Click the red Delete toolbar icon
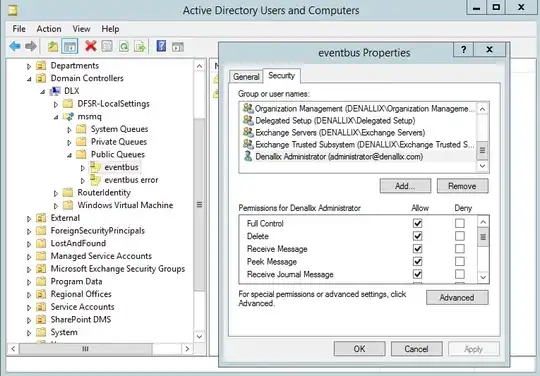 (91, 46)
